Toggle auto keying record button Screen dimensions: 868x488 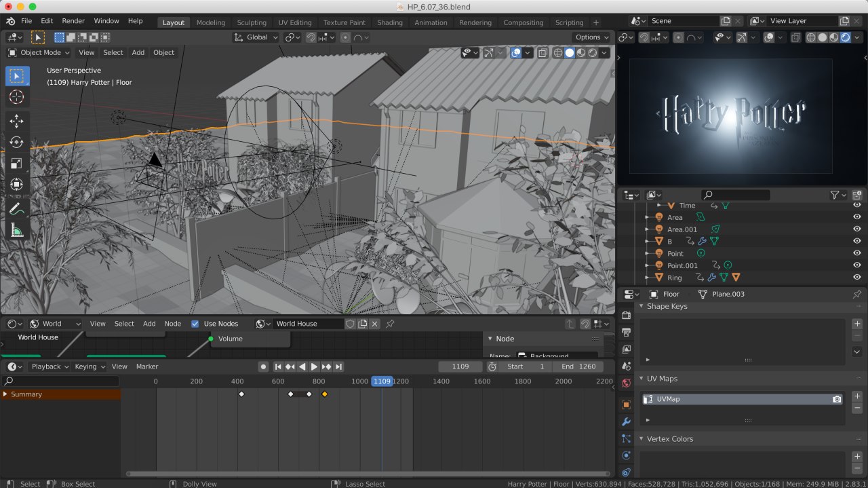[264, 367]
